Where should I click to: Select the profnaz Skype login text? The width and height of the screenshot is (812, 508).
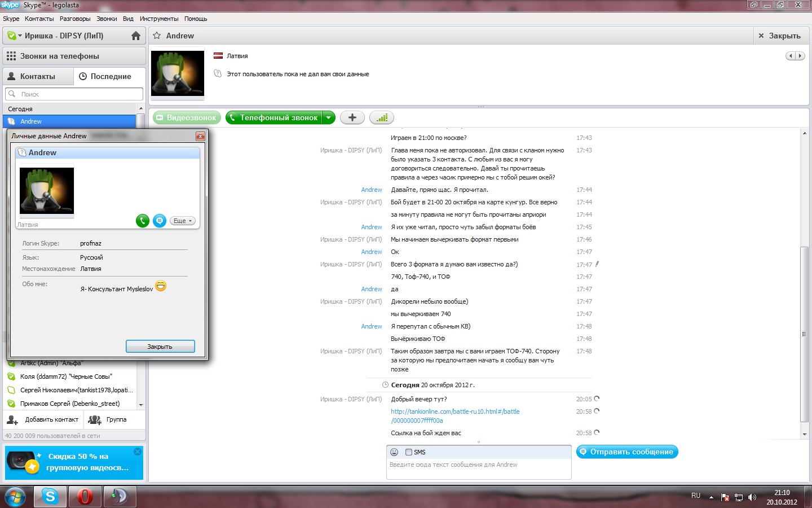point(91,243)
